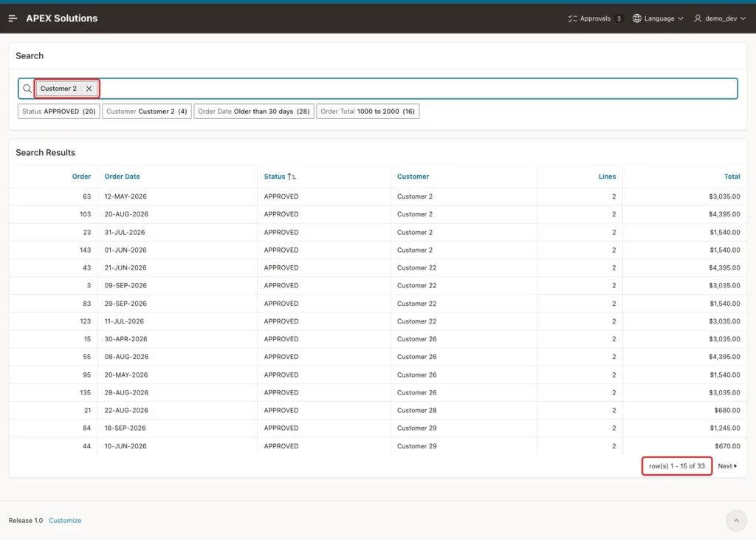This screenshot has width=756, height=540.
Task: Open the Customize link in footer
Action: tap(65, 520)
